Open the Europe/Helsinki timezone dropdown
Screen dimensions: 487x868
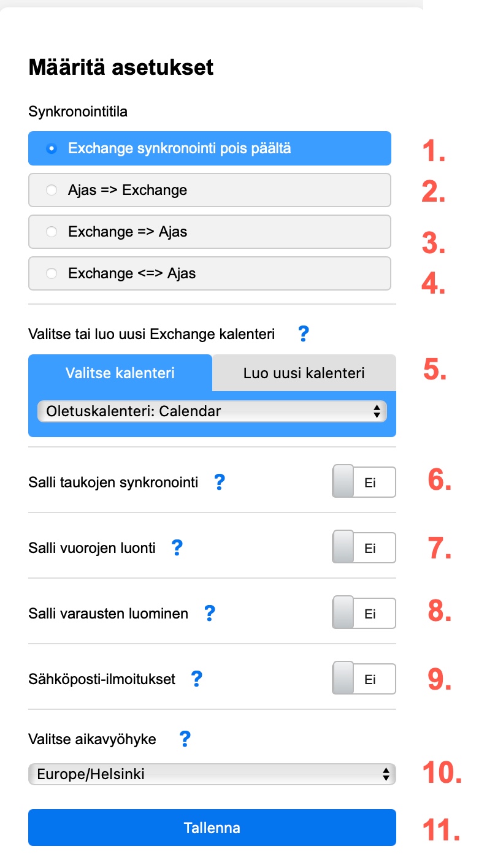click(x=212, y=774)
